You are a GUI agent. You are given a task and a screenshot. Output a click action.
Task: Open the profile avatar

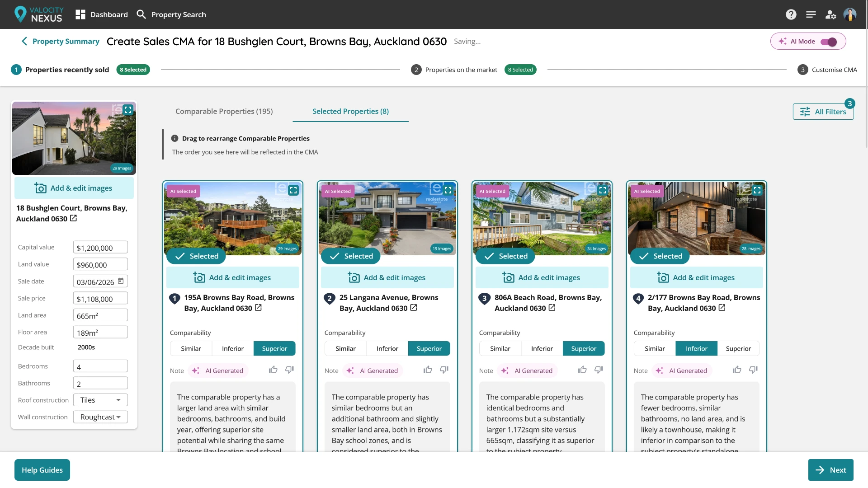tap(850, 14)
